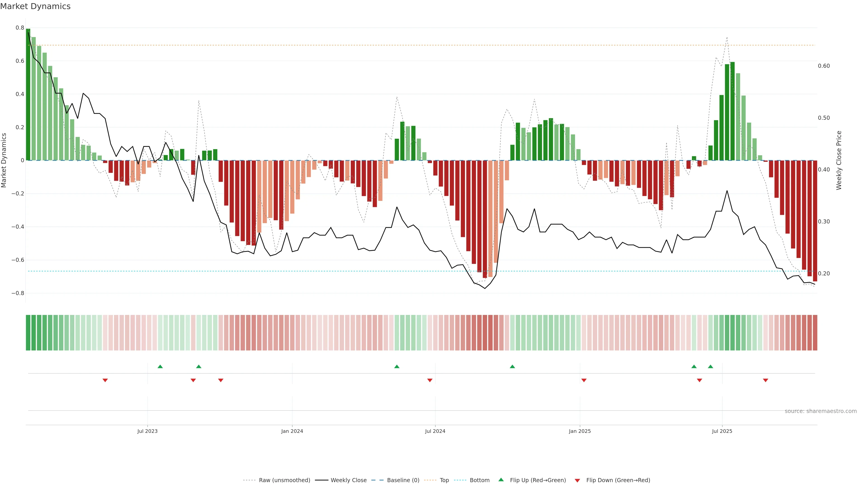This screenshot has width=868, height=488.
Task: Click the leftmost red flip-down marker
Action: pos(105,380)
